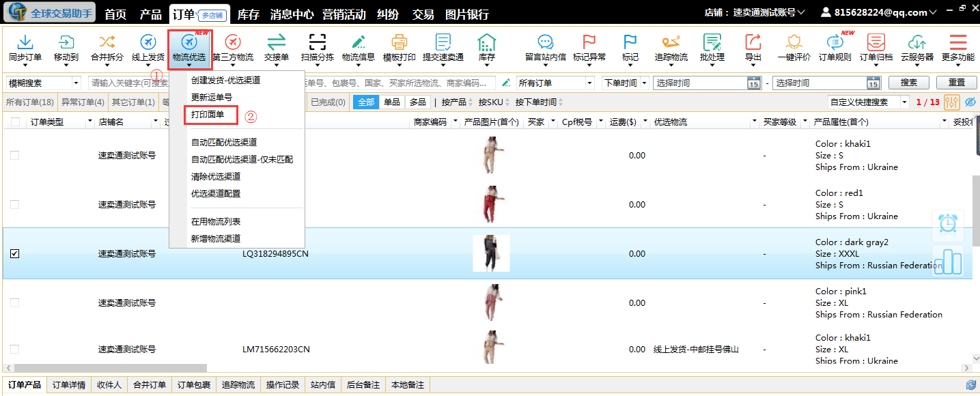Click the 标记 blue flag icon
The image size is (980, 396).
pyautogui.click(x=630, y=42)
